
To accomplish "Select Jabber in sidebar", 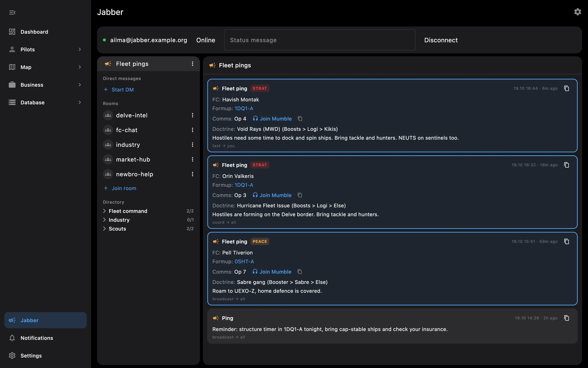I will click(46, 320).
